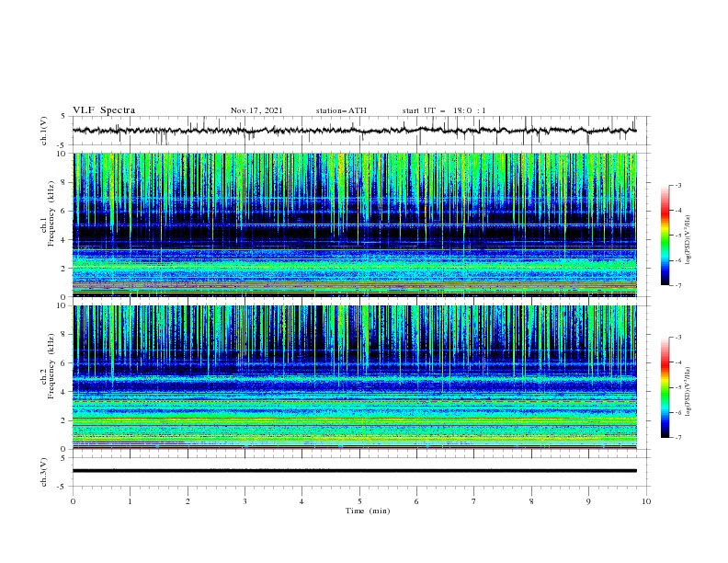This screenshot has height=563, width=728.
Task: Click the ch.2 PSD color scale bar
Action: [x=665, y=387]
